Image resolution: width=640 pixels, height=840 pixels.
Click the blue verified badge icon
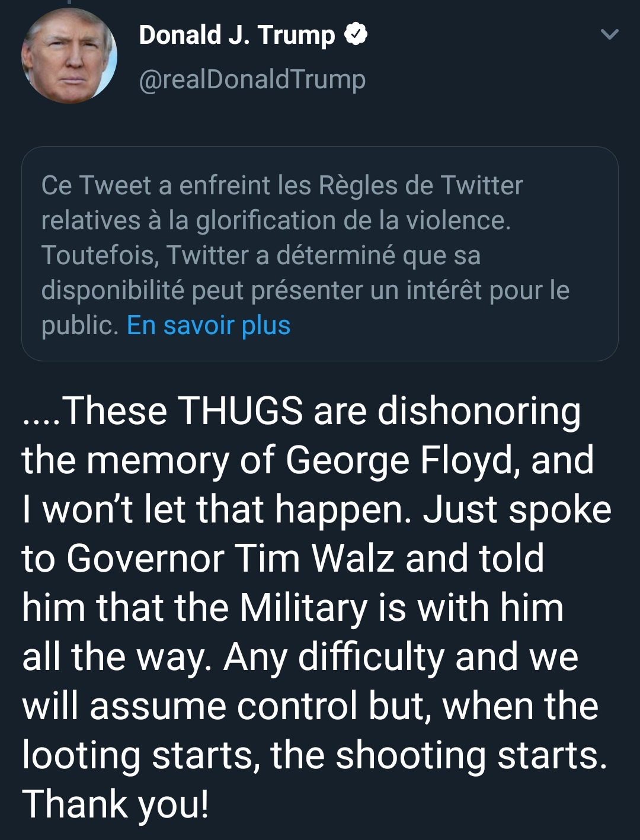tap(356, 34)
